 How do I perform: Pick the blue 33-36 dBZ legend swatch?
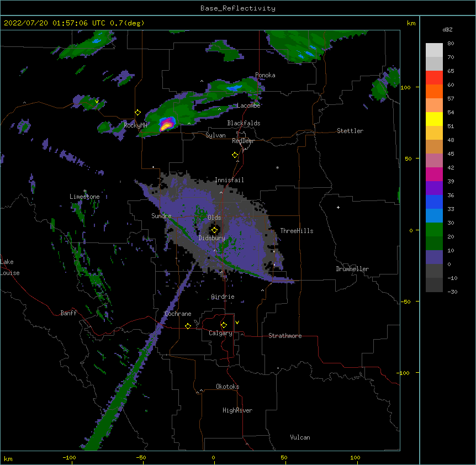tap(434, 202)
